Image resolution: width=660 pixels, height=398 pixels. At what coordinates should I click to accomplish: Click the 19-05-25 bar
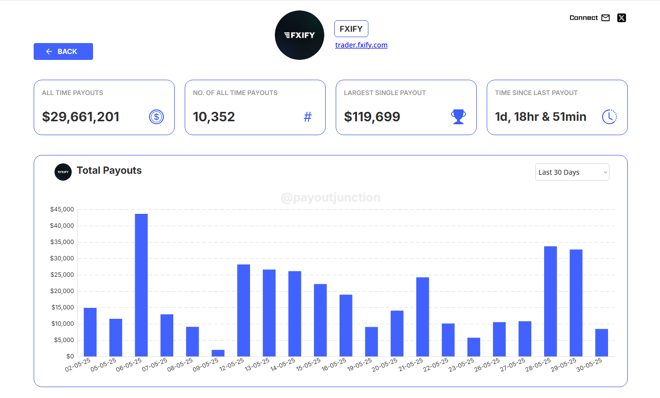tap(371, 342)
